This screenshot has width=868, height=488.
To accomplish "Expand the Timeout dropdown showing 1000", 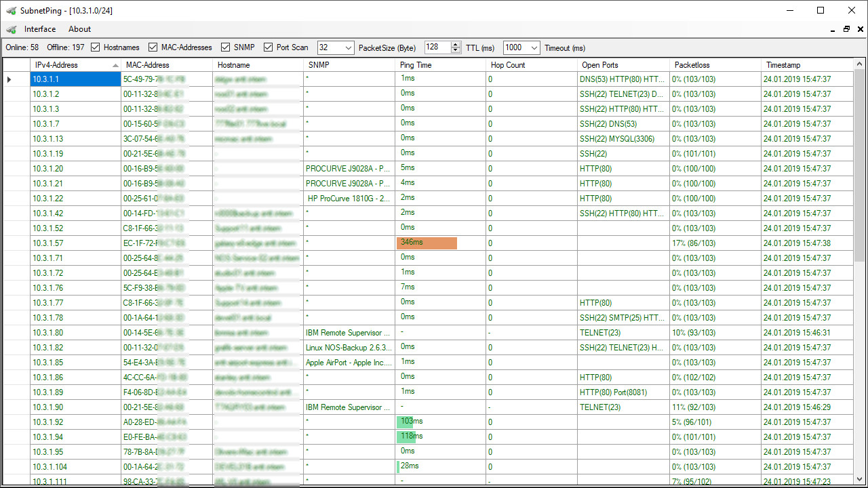I will (534, 47).
